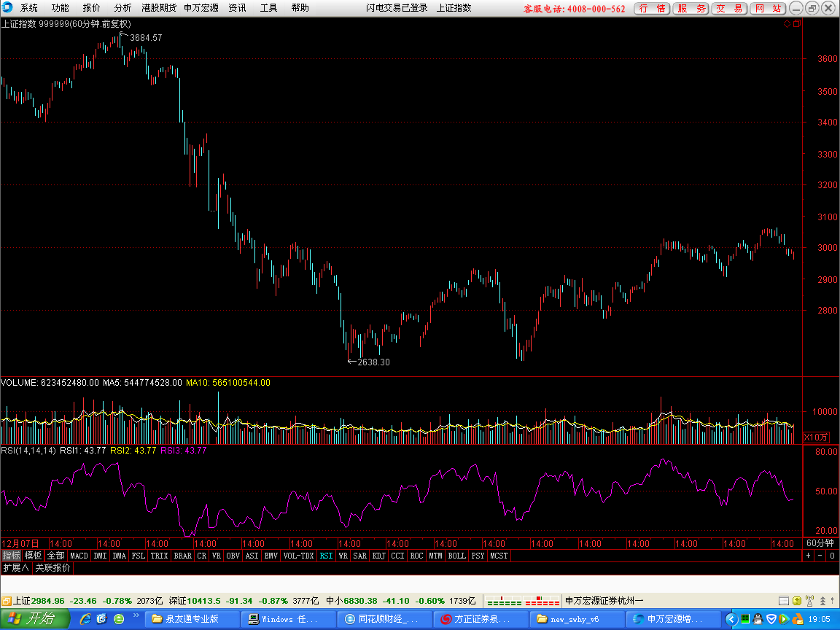
Task: Switch the indicator to DMA
Action: (119, 556)
